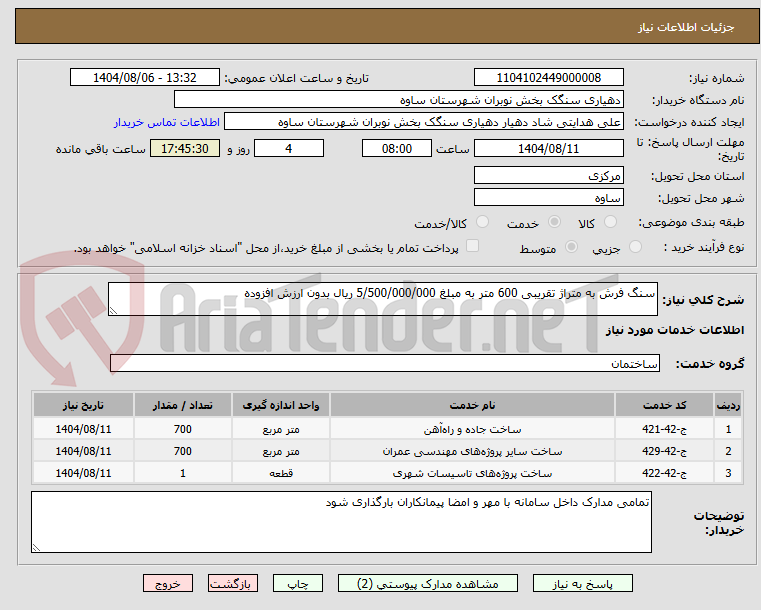Click the جزئیات اطلاعات نیاز header title

tap(686, 27)
